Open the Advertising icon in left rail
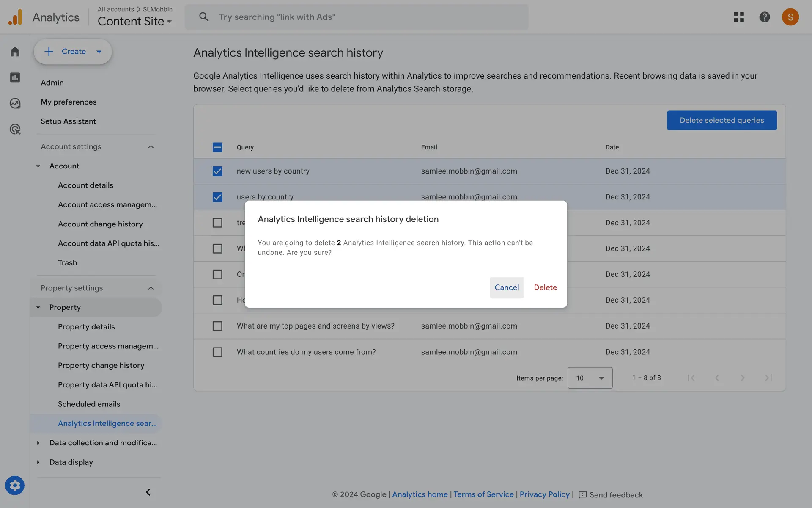Screen dimensions: 812x508 tap(15, 129)
